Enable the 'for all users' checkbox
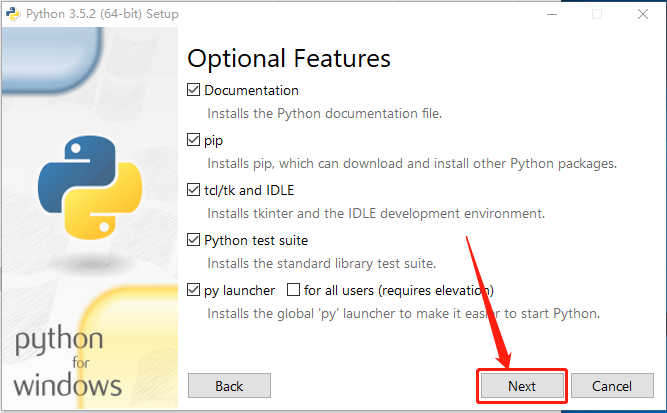 (294, 290)
